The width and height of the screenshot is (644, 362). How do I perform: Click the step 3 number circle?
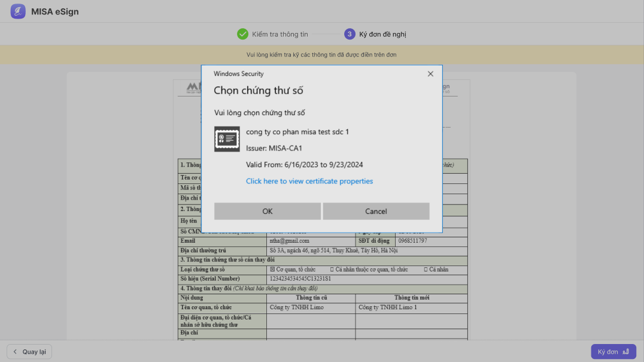point(350,34)
